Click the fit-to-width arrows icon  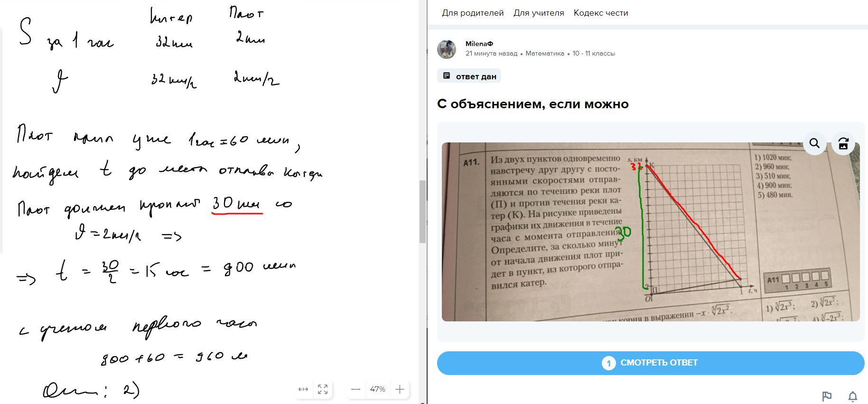point(303,389)
